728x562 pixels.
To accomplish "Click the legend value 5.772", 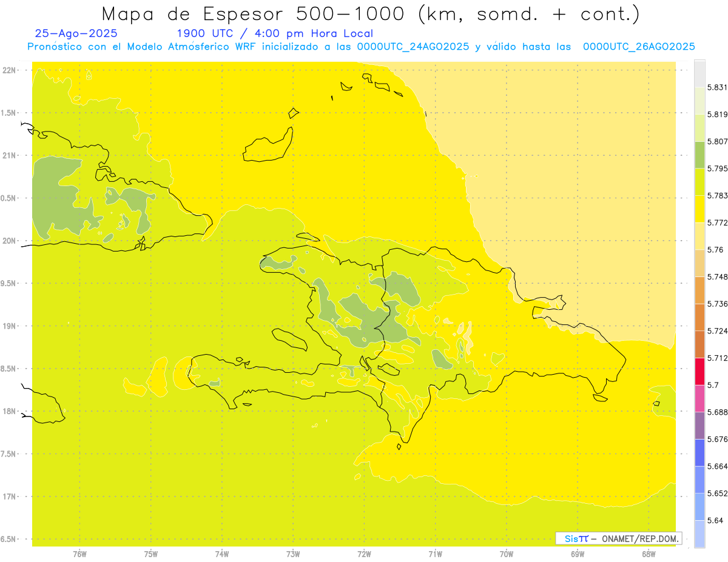I will tap(717, 222).
